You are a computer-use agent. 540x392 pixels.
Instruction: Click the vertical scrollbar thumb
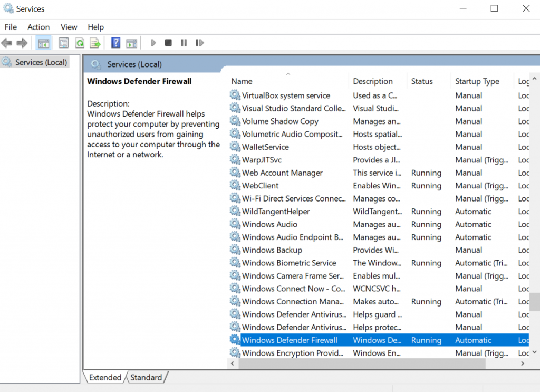coord(535,302)
